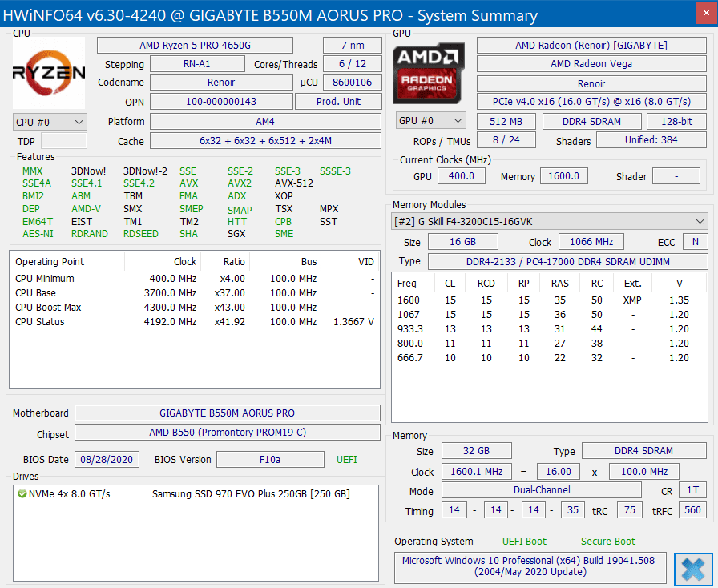The image size is (718, 588).
Task: Click the memory clock value 1600.1 MHz
Action: coord(476,472)
